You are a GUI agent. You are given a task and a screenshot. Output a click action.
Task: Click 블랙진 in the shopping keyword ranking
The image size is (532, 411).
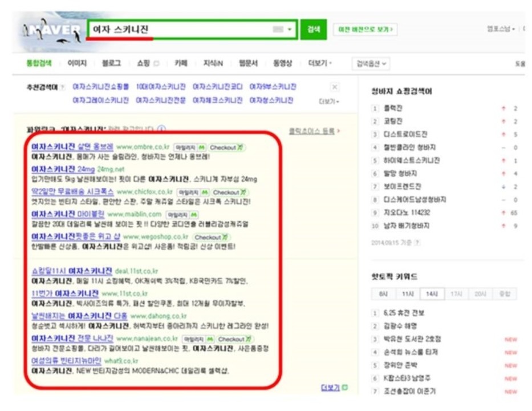pos(392,108)
